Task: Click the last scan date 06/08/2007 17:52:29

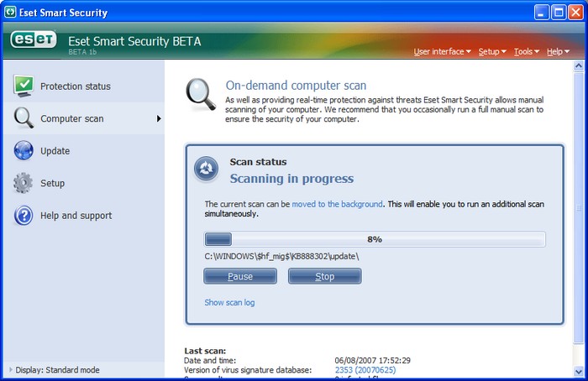Action: [x=372, y=360]
